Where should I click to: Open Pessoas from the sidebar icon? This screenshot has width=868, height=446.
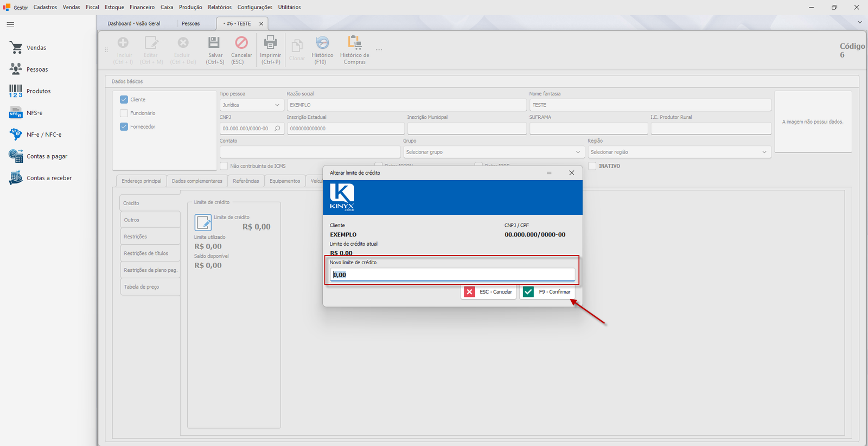tap(16, 69)
